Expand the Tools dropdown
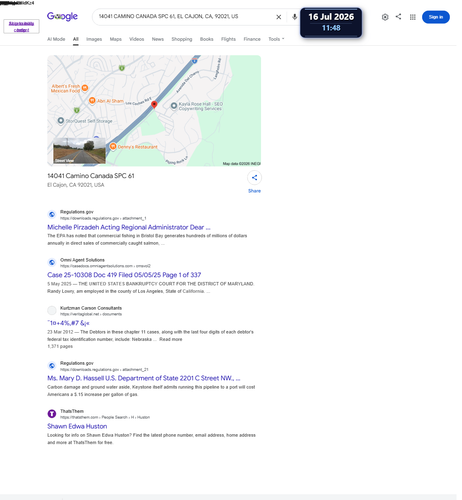462x500 pixels. [276, 39]
